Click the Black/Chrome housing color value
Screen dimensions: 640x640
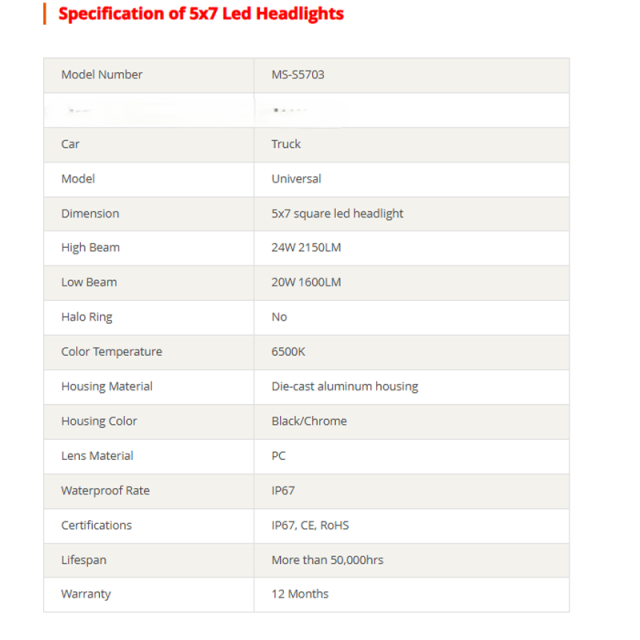(x=309, y=421)
